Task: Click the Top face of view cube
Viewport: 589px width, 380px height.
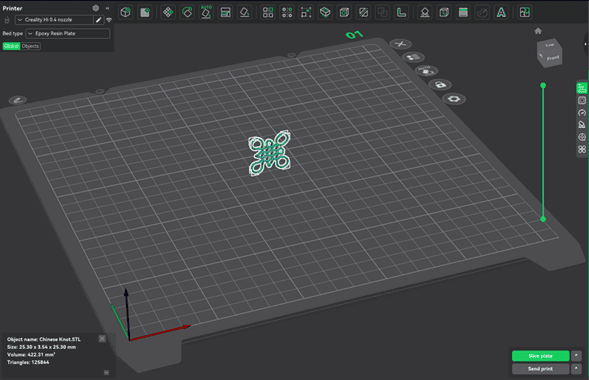Action: pos(550,45)
